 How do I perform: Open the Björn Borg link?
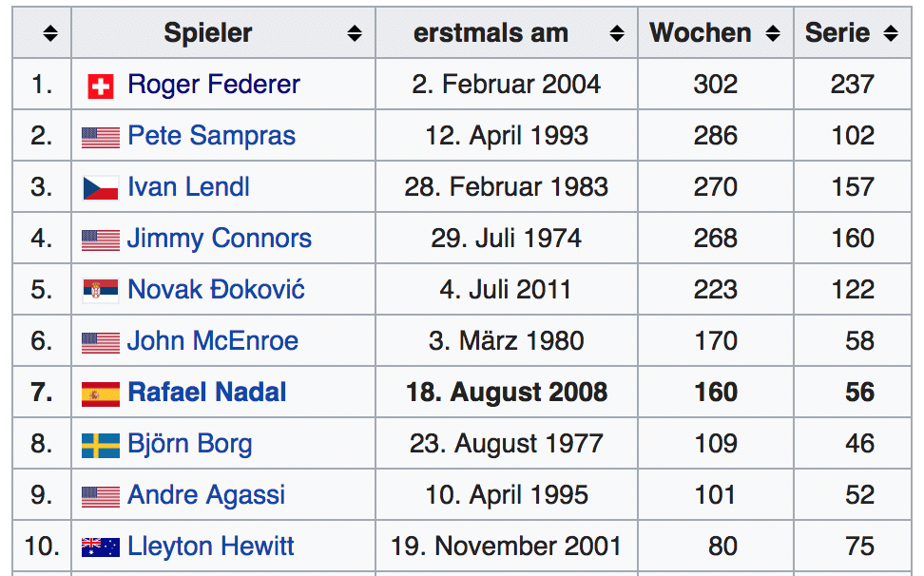point(190,444)
